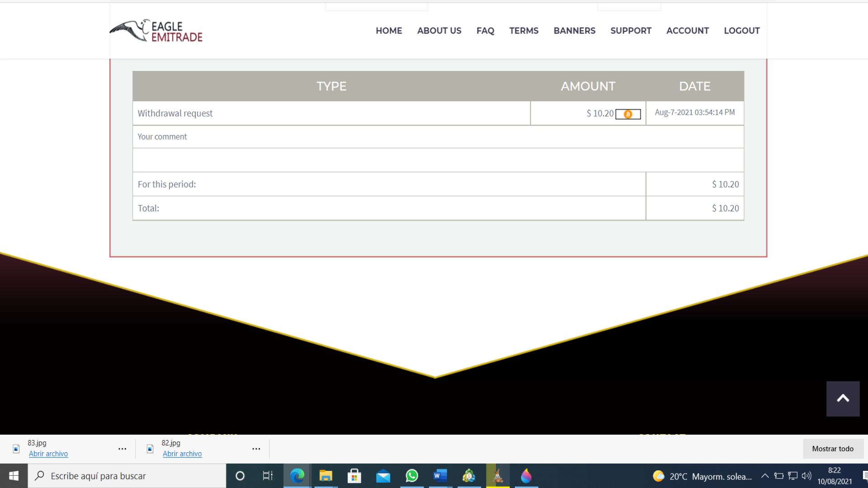The image size is (868, 488).
Task: Go to the SUPPORT page
Action: 631,31
